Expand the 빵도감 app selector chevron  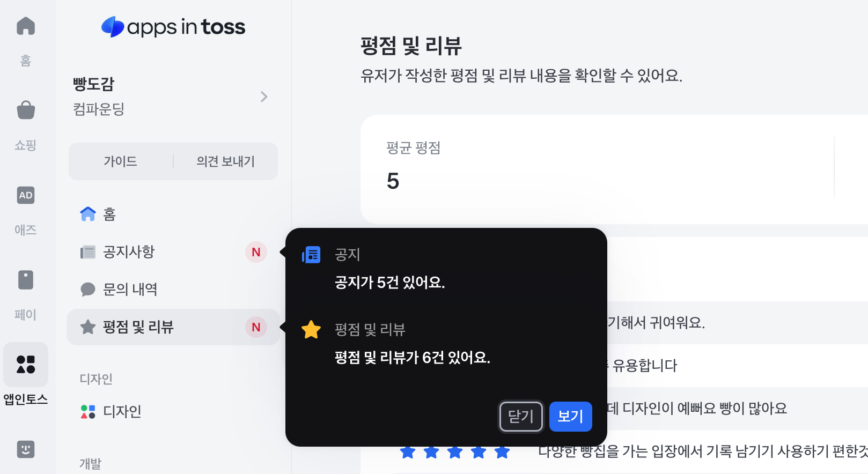tap(264, 97)
